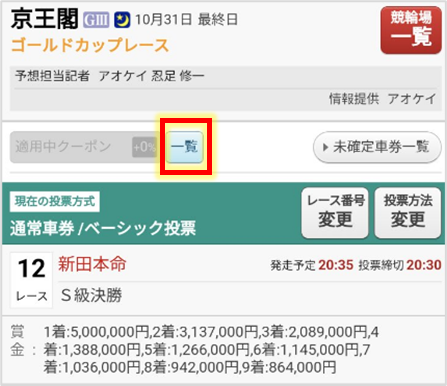Open the 競輪場一覧 red button
This screenshot has width=447, height=386.
[x=411, y=30]
